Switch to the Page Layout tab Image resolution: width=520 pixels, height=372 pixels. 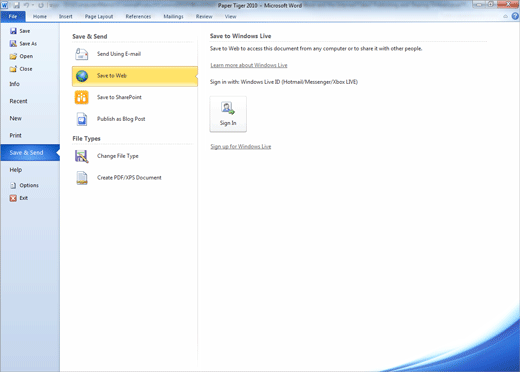click(x=99, y=16)
